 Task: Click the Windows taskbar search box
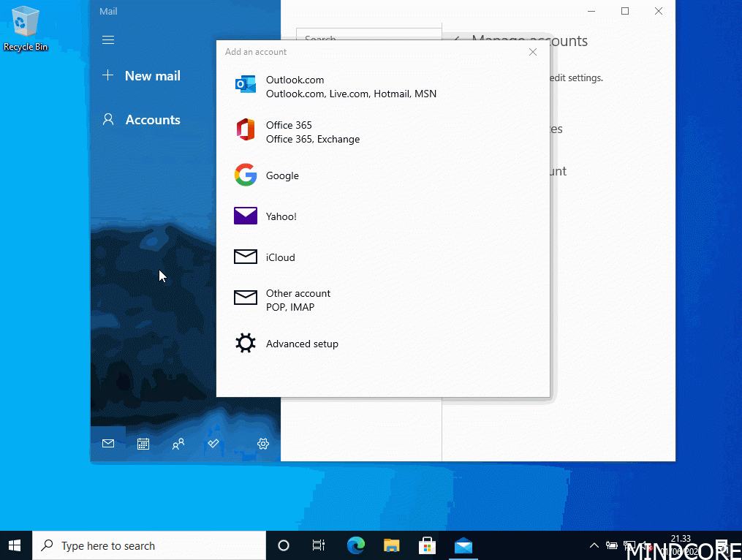tap(149, 545)
